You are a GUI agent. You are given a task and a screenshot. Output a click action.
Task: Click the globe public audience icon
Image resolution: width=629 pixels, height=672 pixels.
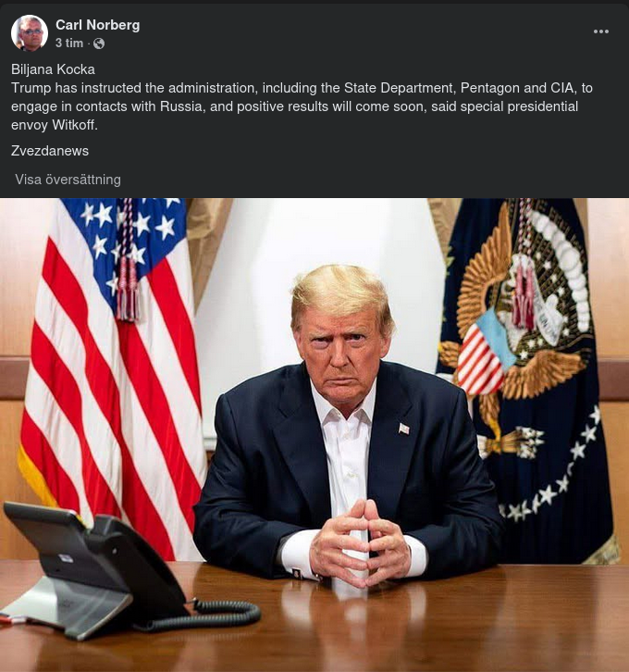(99, 44)
